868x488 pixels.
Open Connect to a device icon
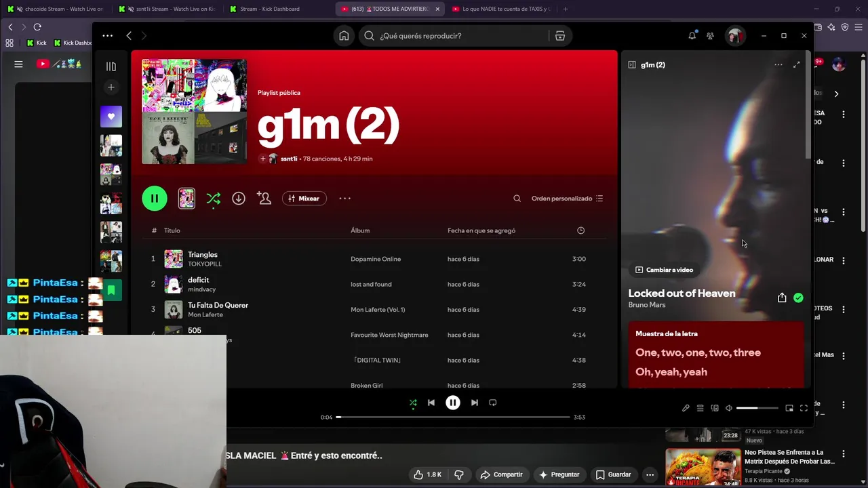(x=715, y=408)
